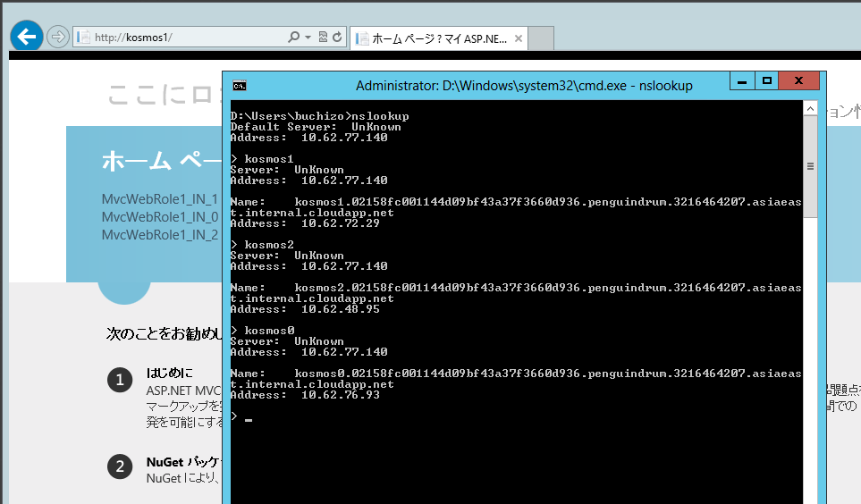Open a new blank browser tab
This screenshot has width=861, height=504.
point(542,38)
